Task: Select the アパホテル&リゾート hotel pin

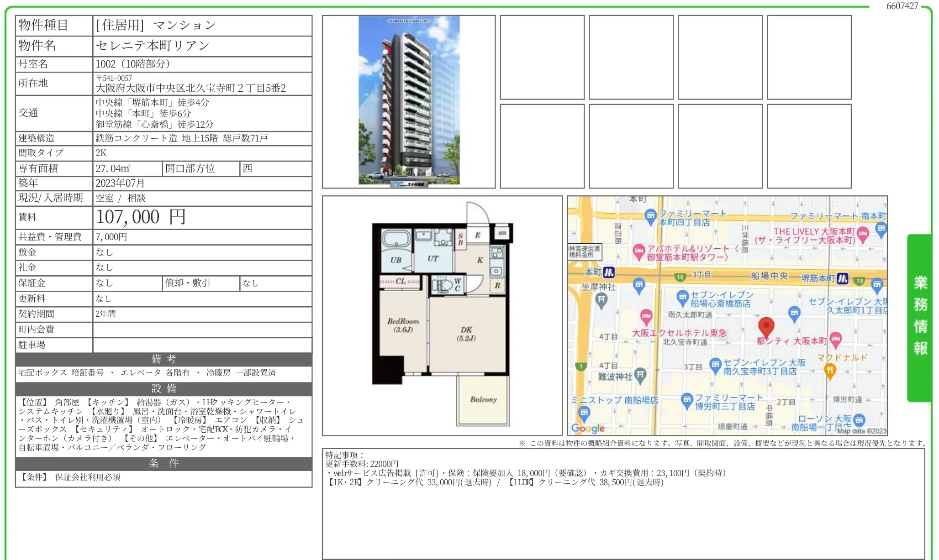Action: pos(639,251)
